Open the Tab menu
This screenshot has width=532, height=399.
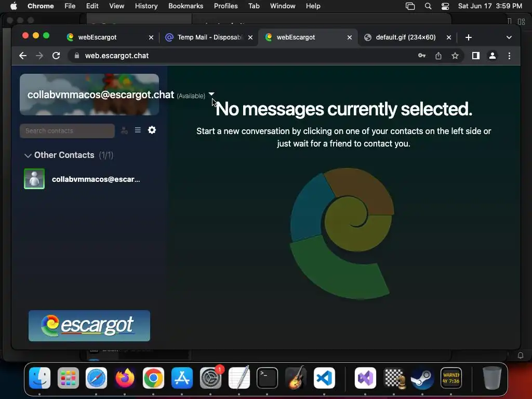point(254,6)
